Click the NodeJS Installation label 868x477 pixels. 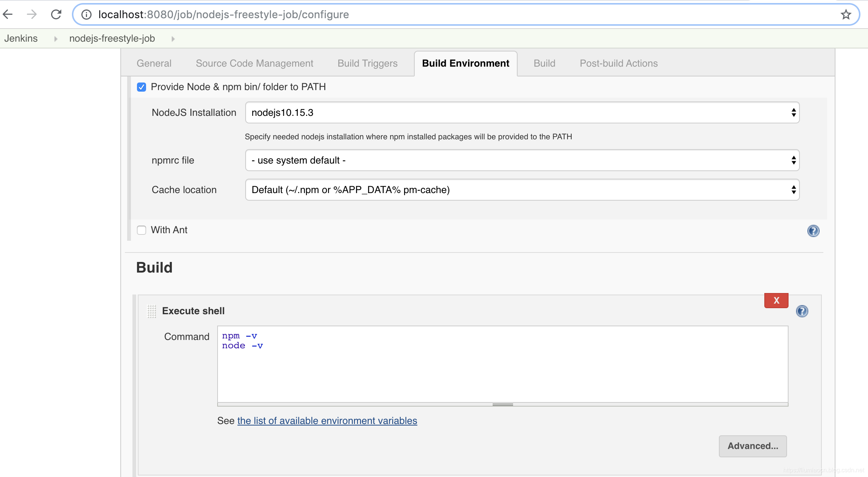click(194, 112)
